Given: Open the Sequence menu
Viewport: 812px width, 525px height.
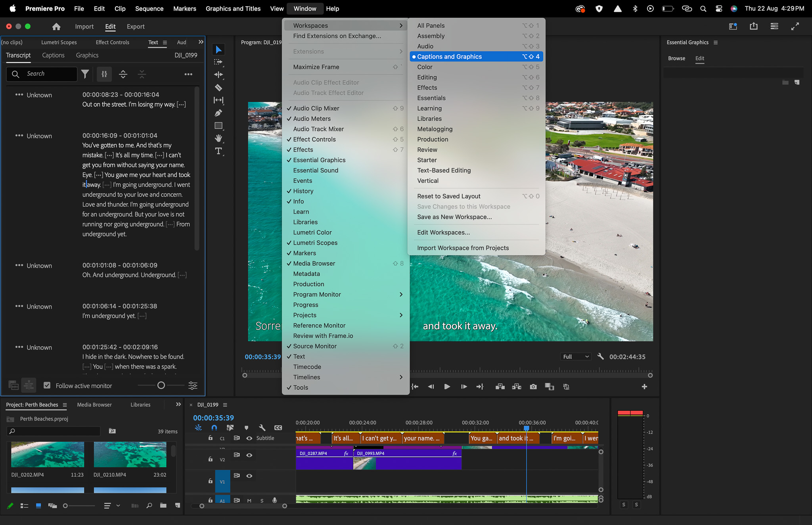Looking at the screenshot, I should (x=149, y=8).
